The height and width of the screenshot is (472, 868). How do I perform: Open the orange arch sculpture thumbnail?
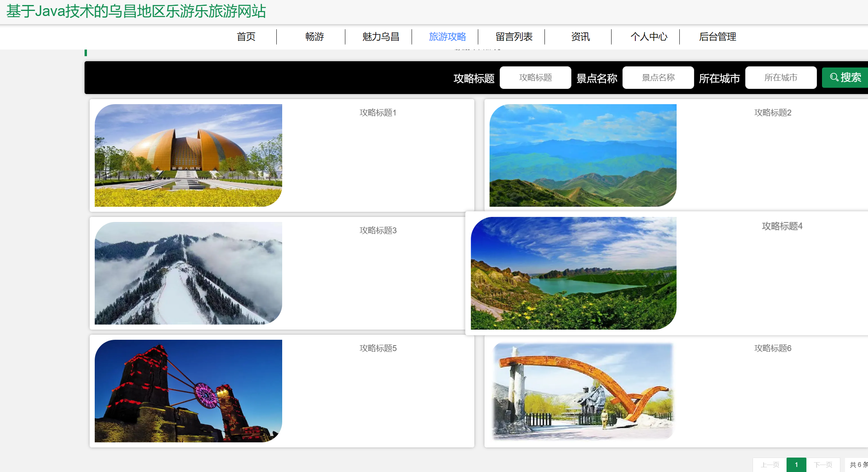coord(583,391)
